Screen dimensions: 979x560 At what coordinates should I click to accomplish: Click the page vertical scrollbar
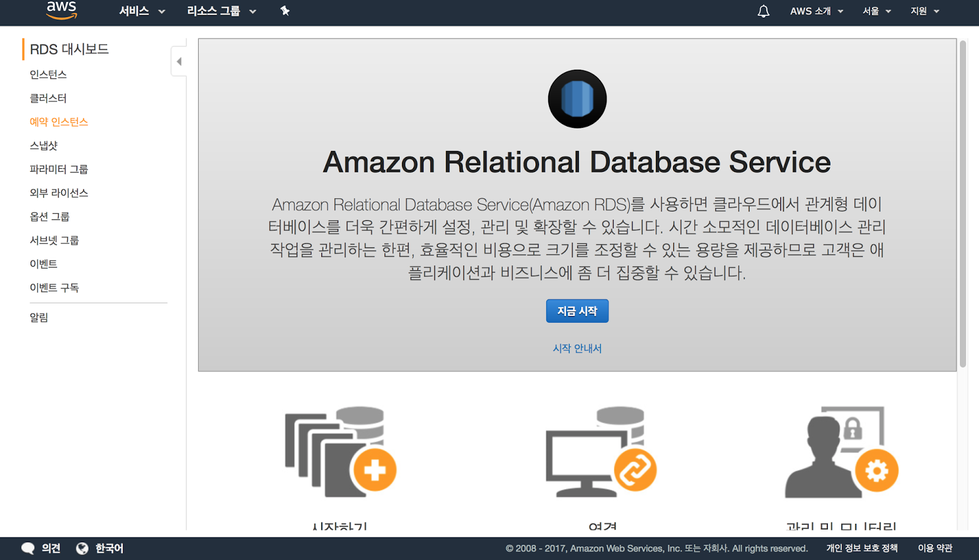click(x=962, y=204)
